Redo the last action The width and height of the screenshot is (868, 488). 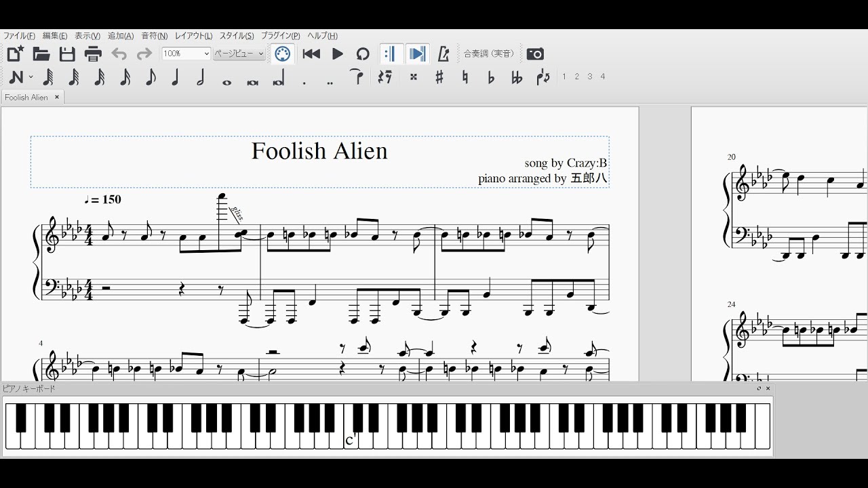(x=144, y=54)
